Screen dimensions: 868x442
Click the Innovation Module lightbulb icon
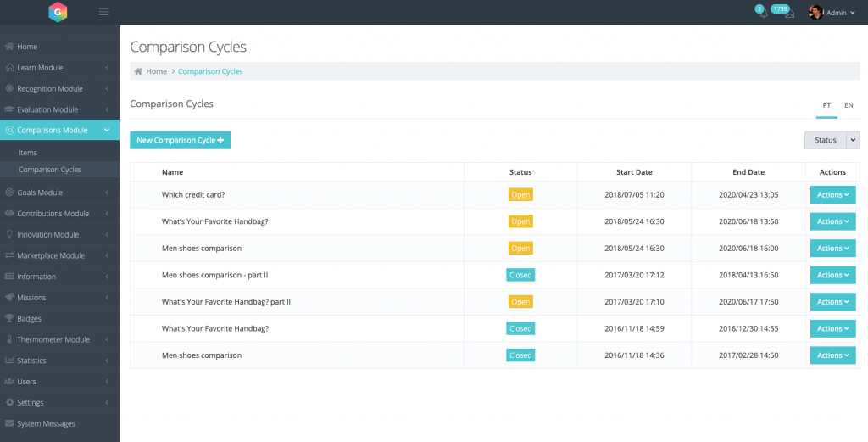point(9,234)
